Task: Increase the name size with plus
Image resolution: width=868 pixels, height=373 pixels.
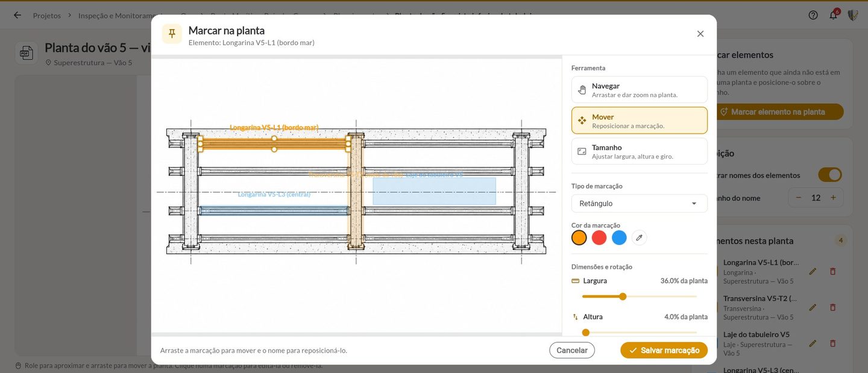Action: (x=833, y=198)
